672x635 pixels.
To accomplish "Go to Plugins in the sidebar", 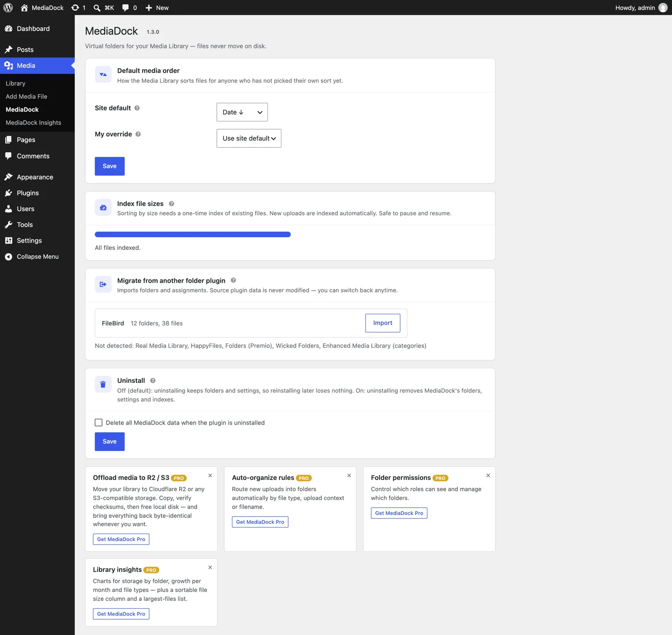I will (37, 193).
